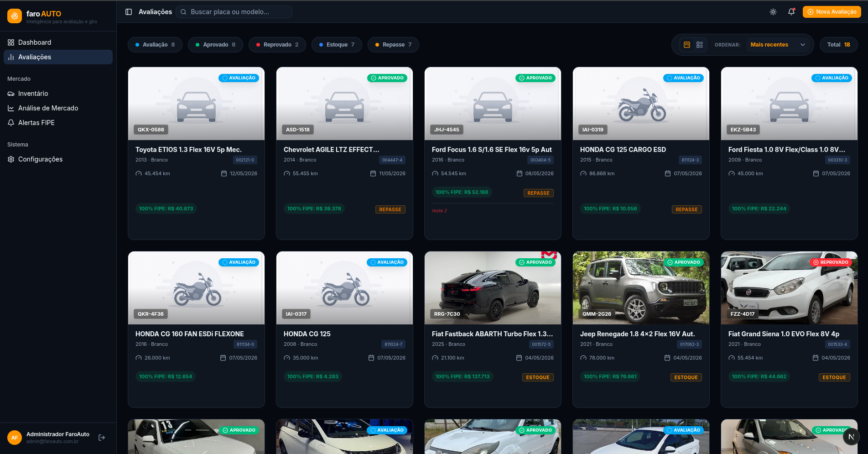Click the odometer icon beside 86.868 km
The height and width of the screenshot is (454, 868).
click(x=583, y=173)
